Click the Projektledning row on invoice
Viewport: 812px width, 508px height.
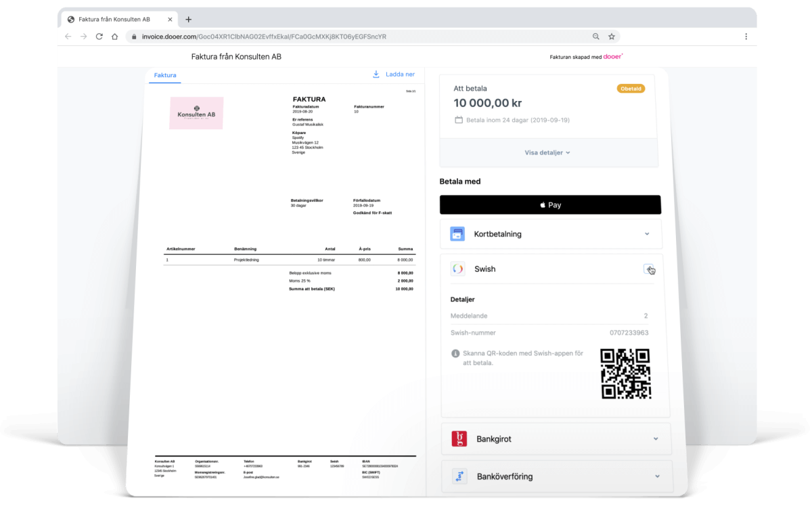tap(290, 259)
